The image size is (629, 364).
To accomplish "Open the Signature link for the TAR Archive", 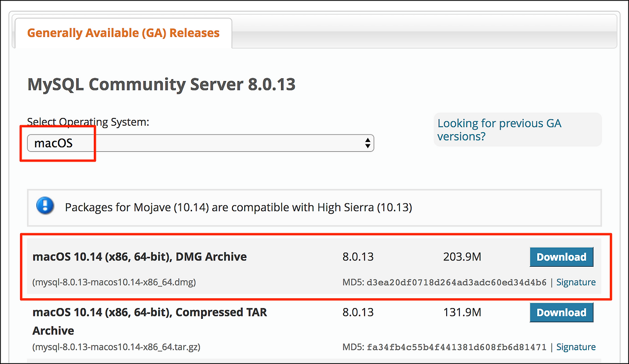I will point(576,347).
